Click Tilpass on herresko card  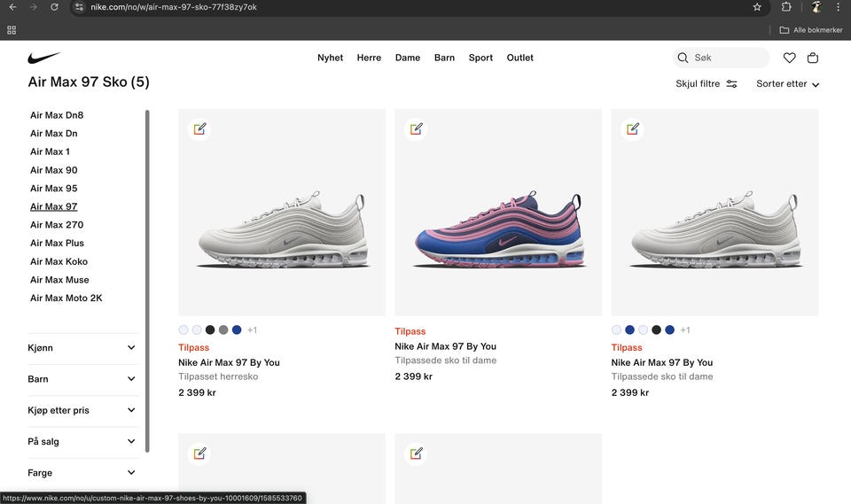click(x=194, y=348)
